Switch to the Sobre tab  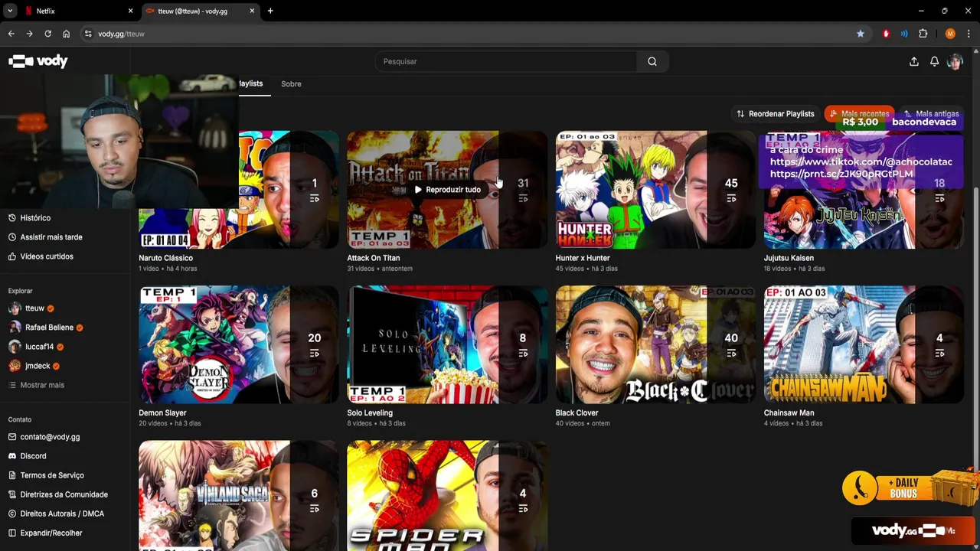(291, 83)
